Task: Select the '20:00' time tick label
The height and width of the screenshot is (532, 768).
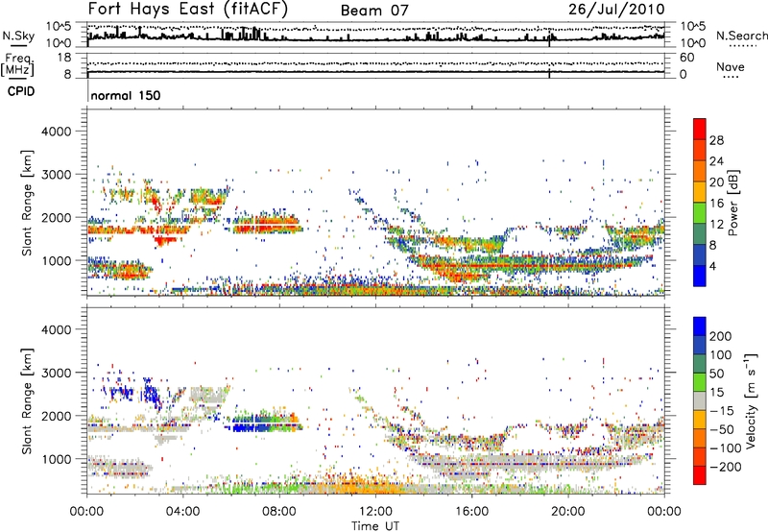Action: 568,512
